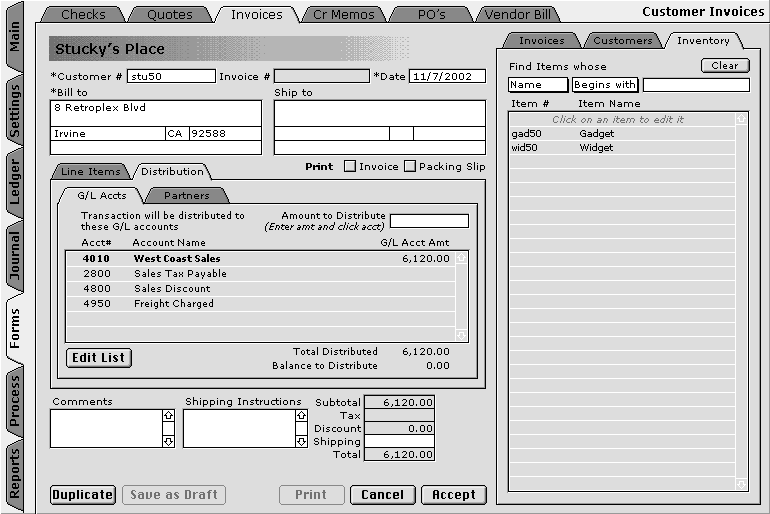Viewport: 770px width, 514px height.
Task: Click inventory list scroll down arrow
Action: [x=741, y=485]
